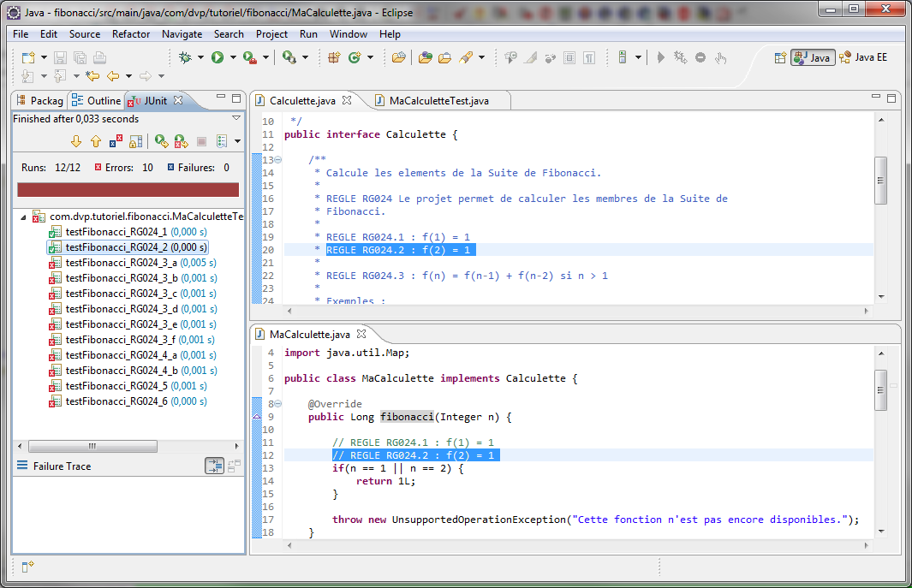
Task: Jump to Next Failed Test arrow
Action: (x=75, y=141)
